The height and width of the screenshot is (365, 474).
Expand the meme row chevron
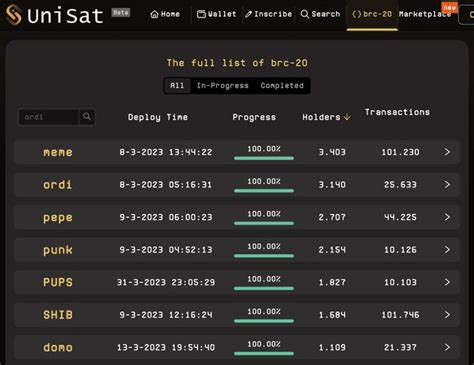(x=447, y=152)
